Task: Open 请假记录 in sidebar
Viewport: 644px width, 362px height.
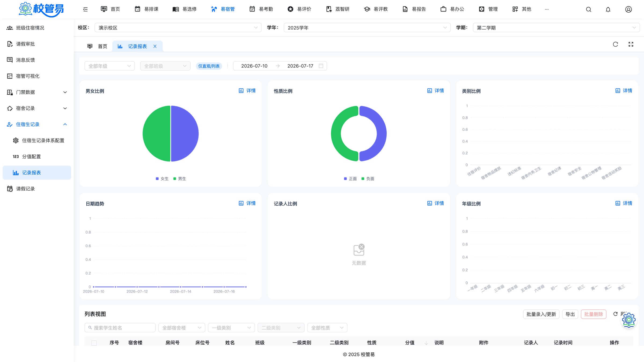Action: [37, 189]
